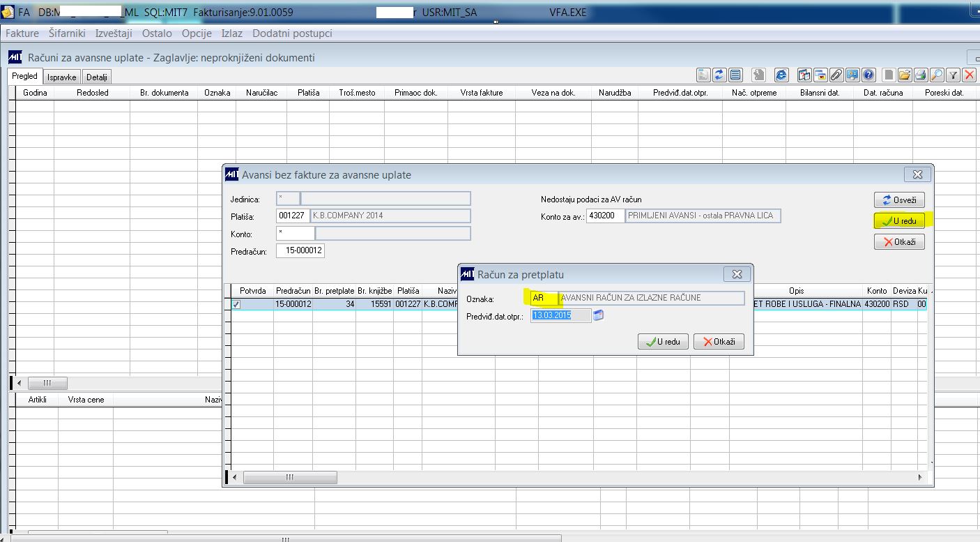Open the Izlaz menu
Image resolution: width=980 pixels, height=542 pixels.
[x=232, y=33]
